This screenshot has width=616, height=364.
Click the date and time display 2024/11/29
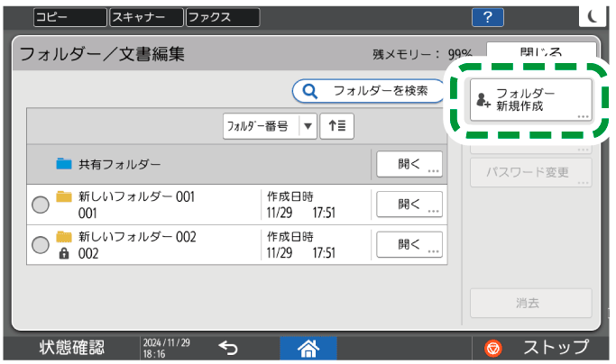[x=166, y=348]
